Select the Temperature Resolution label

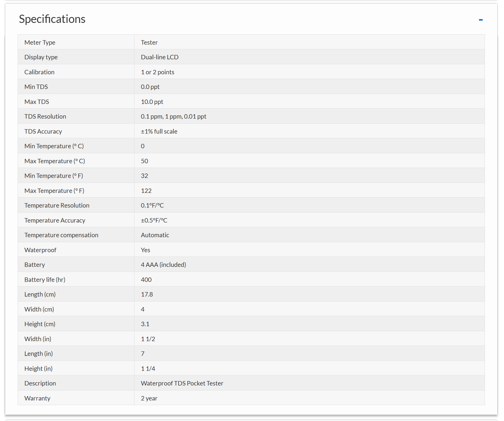click(57, 205)
